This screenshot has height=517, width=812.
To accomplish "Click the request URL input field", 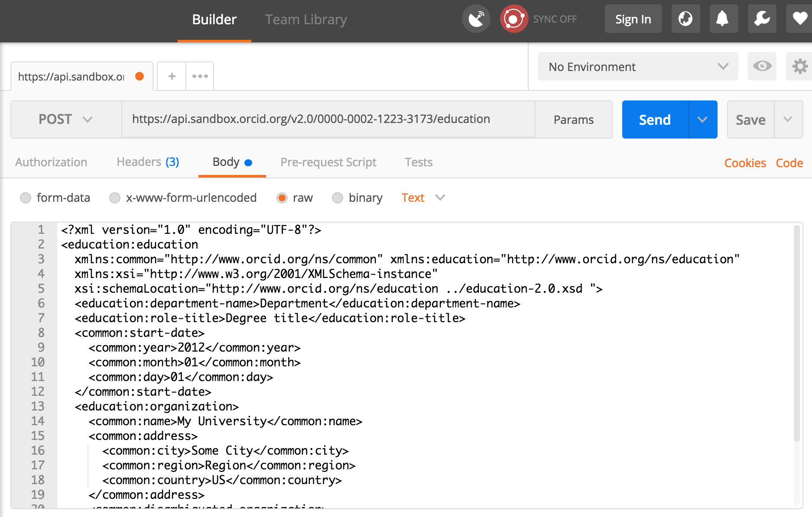I will coord(328,119).
